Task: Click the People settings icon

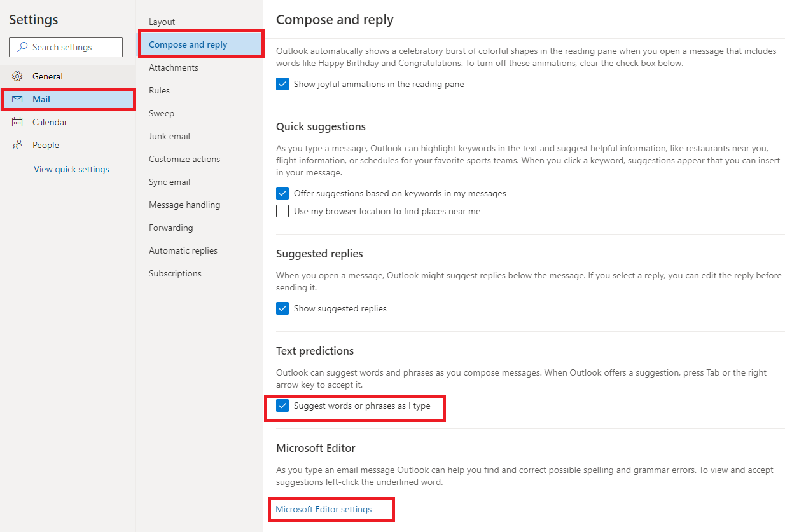Action: [18, 144]
